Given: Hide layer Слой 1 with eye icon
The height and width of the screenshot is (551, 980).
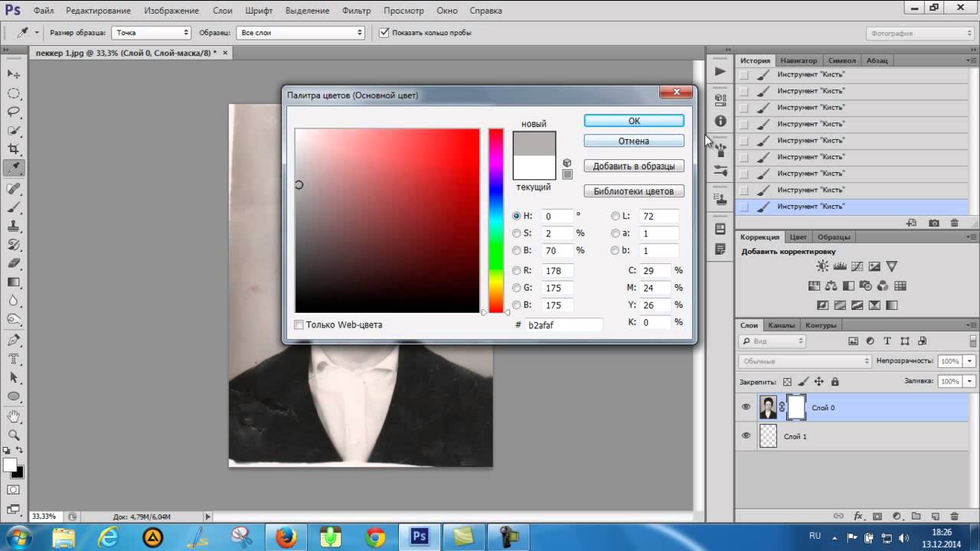Looking at the screenshot, I should [746, 435].
